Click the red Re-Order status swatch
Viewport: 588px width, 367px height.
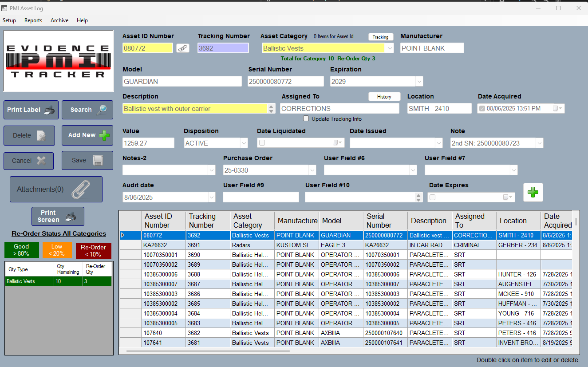[x=93, y=251]
